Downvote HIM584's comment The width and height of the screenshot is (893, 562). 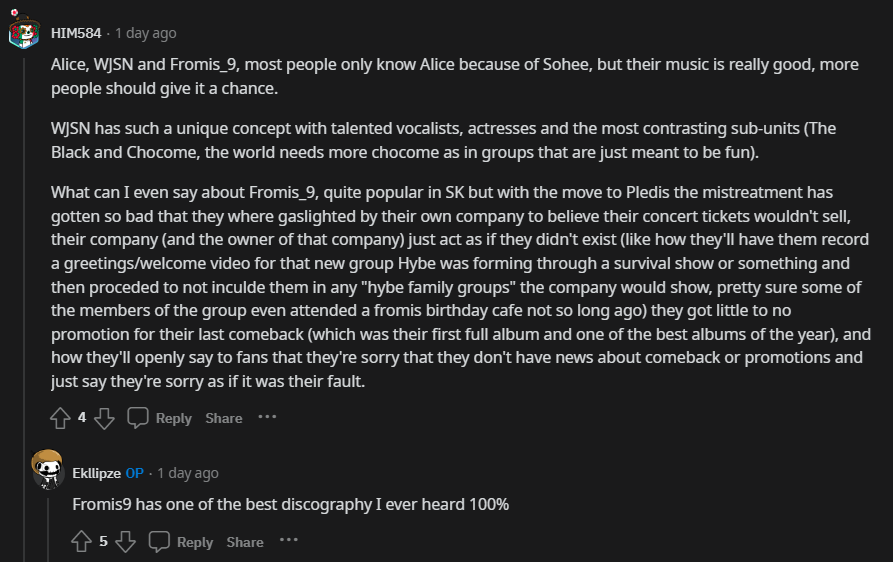click(x=104, y=418)
